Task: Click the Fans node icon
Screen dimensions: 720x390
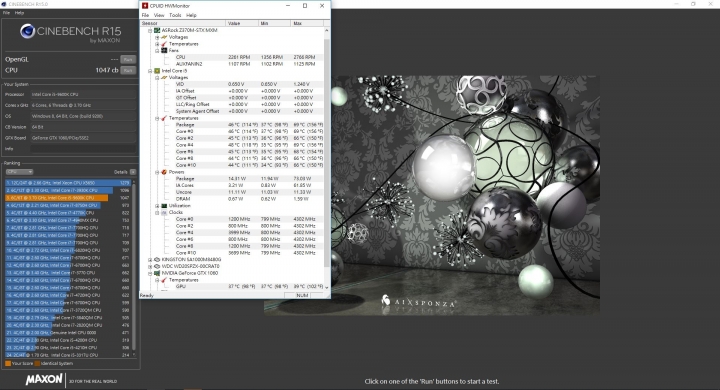Action: click(164, 51)
